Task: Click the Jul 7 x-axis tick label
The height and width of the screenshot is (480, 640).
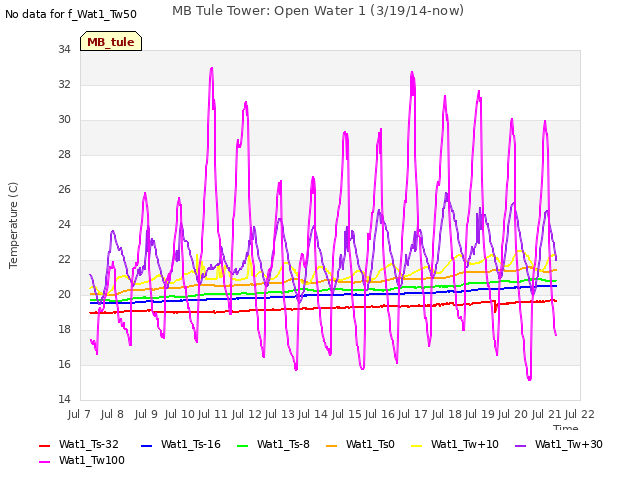Action: click(79, 414)
